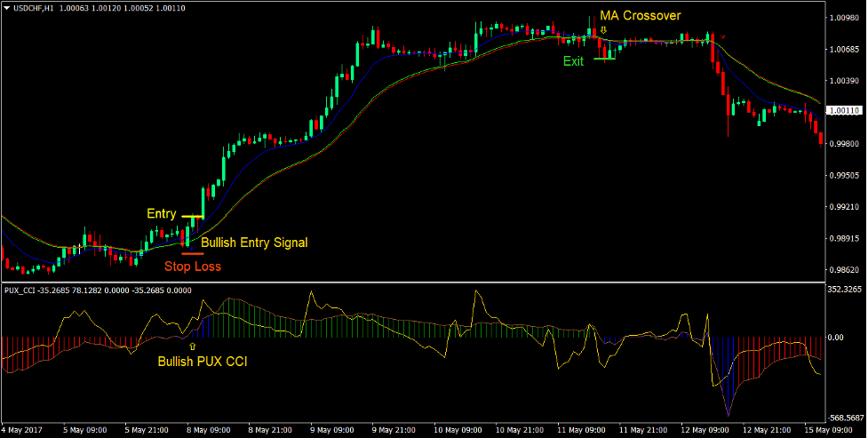Select the red Stop Loss horizontal line

pos(192,253)
